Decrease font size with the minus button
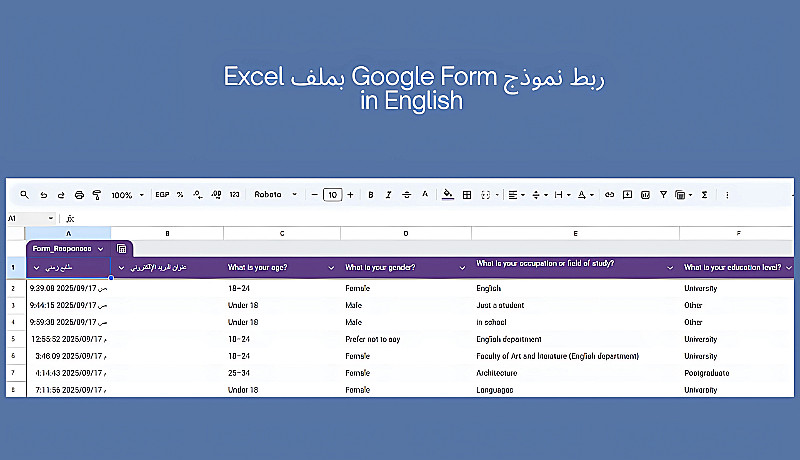 click(x=314, y=195)
